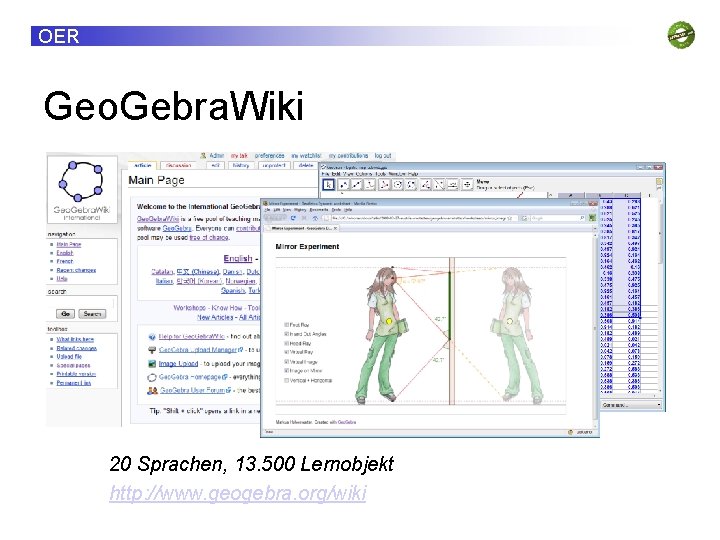Click the green add-on icon in Firefox toolbar

tap(592, 218)
